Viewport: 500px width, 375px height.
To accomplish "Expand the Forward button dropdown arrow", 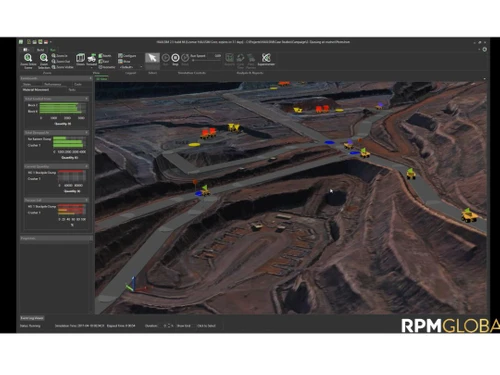I will [x=92, y=68].
